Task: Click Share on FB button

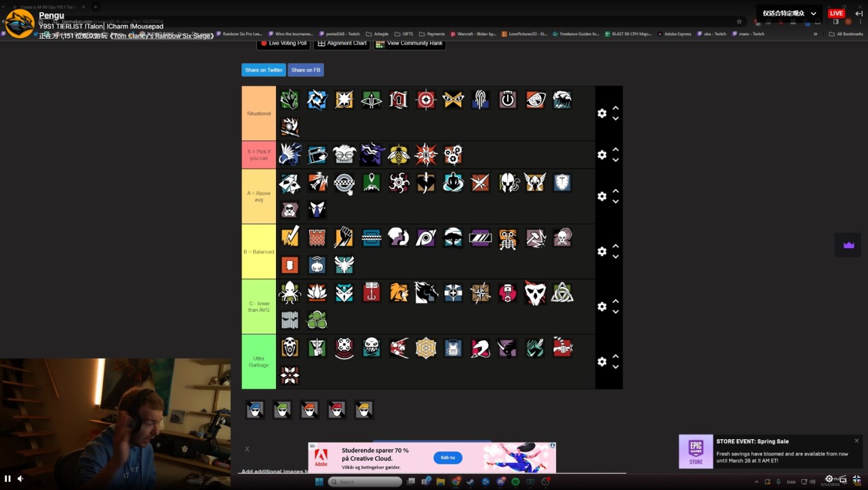Action: [306, 70]
